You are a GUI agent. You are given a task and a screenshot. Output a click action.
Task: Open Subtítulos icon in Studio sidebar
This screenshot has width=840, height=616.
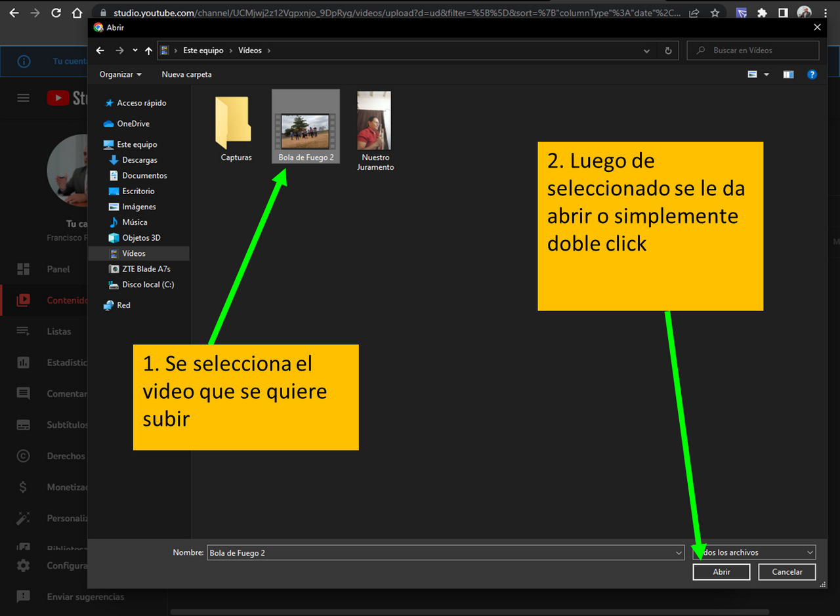tap(23, 425)
